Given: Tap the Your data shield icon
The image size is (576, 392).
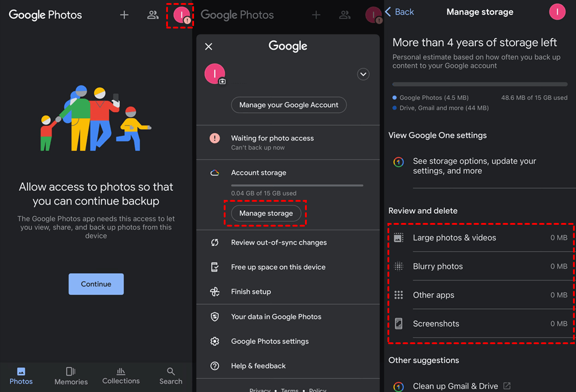Looking at the screenshot, I should pos(215,317).
